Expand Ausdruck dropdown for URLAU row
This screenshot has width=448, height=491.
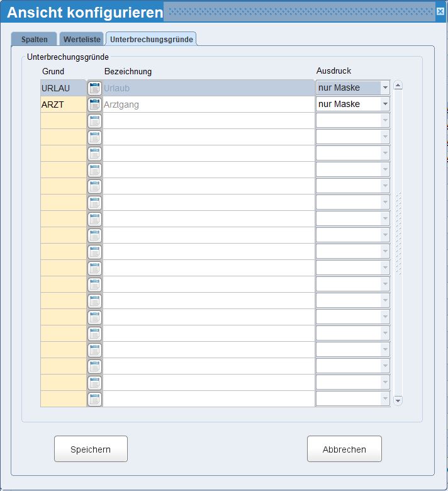pos(385,88)
